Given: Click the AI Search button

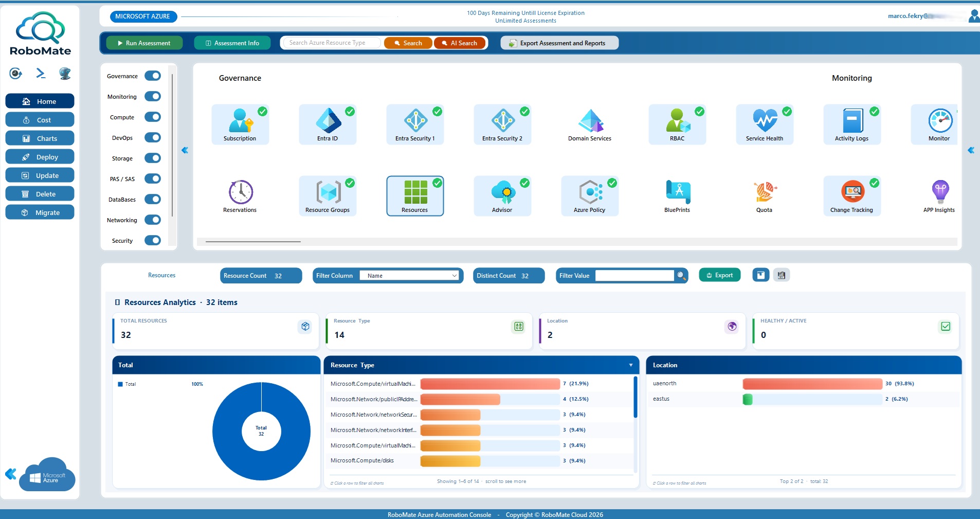Looking at the screenshot, I should point(460,43).
